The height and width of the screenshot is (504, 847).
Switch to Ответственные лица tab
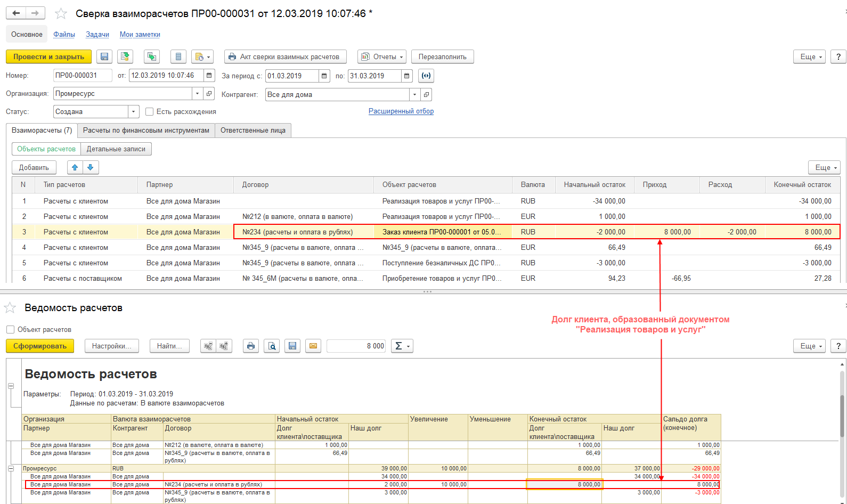[253, 131]
